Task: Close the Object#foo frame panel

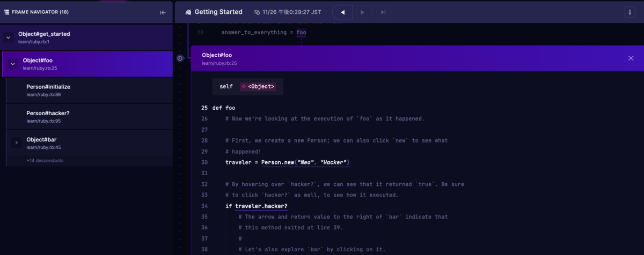Action: tap(631, 58)
